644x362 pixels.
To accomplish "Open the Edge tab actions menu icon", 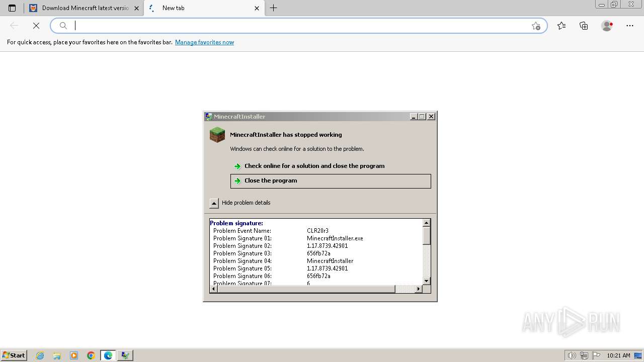I will click(x=12, y=8).
